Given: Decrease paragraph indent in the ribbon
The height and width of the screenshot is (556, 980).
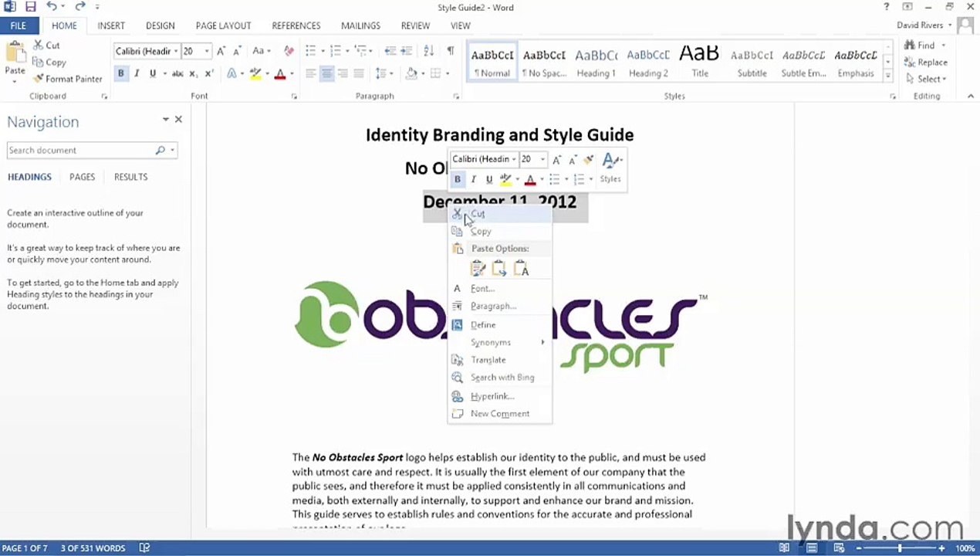Looking at the screenshot, I should [x=390, y=51].
